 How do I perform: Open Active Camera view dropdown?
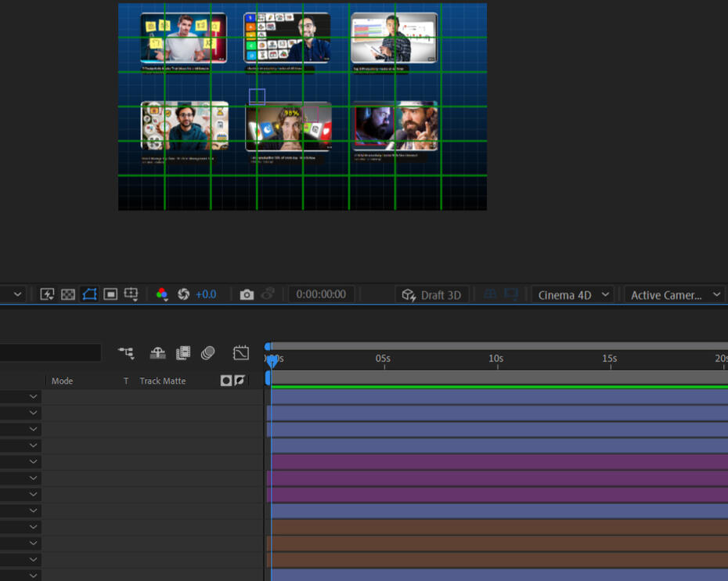[x=675, y=295]
